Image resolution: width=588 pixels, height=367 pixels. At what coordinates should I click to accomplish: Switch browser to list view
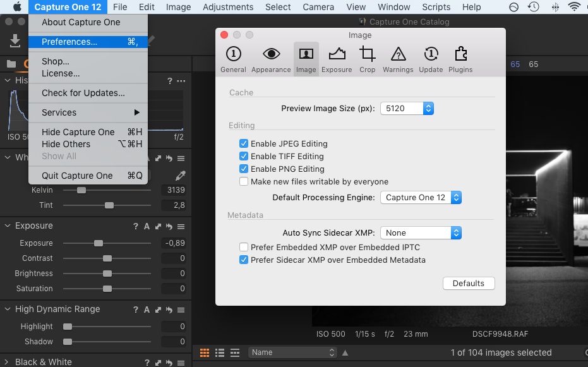(x=220, y=352)
